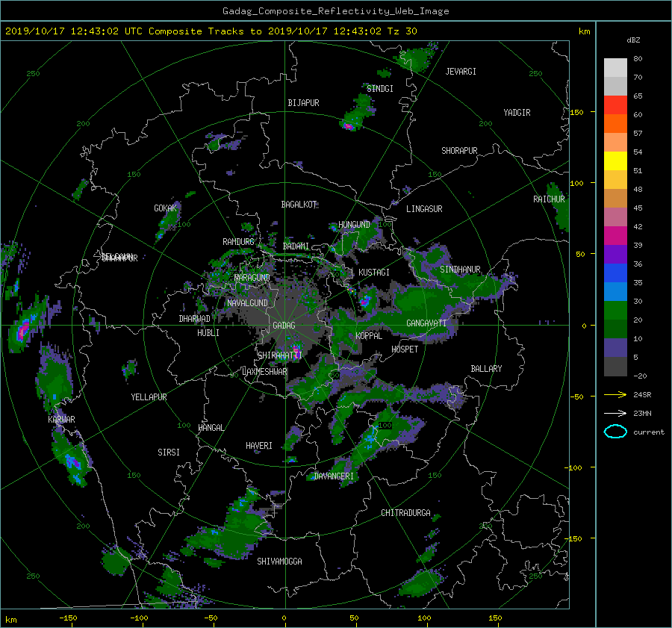Click the NAVALGUND label
The width and height of the screenshot is (672, 628).
[x=247, y=303]
